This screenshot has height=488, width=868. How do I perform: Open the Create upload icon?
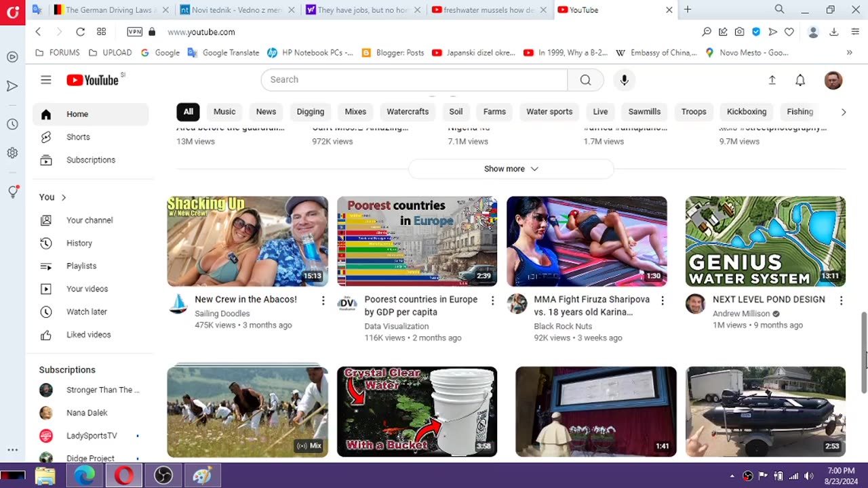coord(772,80)
